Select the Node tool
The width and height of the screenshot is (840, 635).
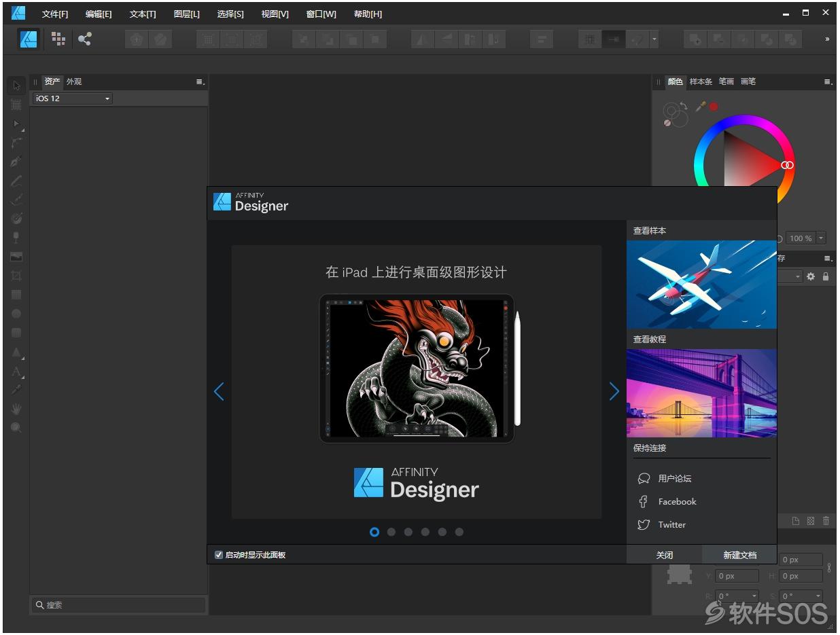[x=16, y=124]
